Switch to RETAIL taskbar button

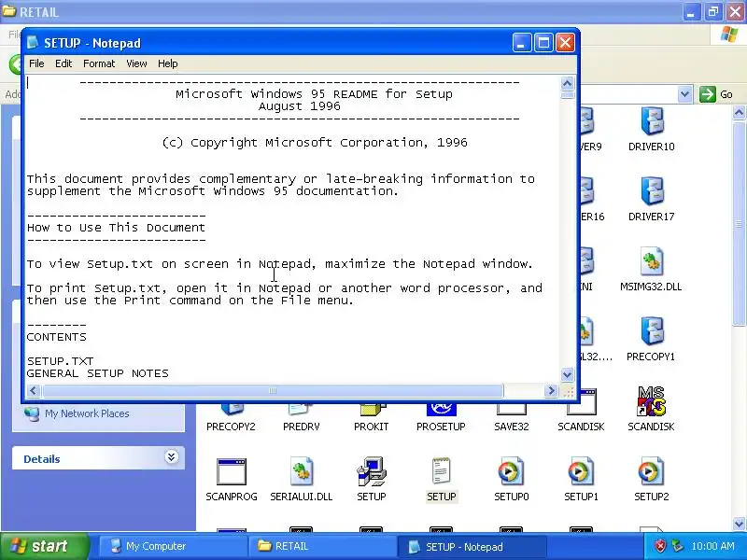tap(321, 546)
